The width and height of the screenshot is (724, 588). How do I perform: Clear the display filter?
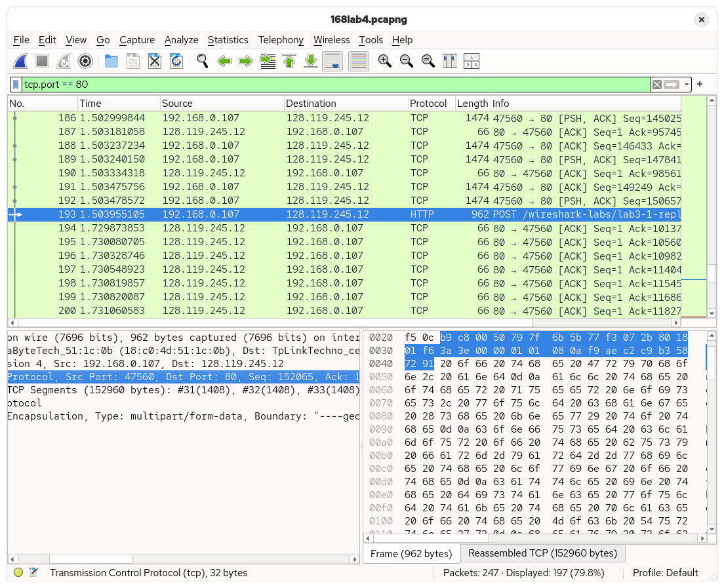656,85
